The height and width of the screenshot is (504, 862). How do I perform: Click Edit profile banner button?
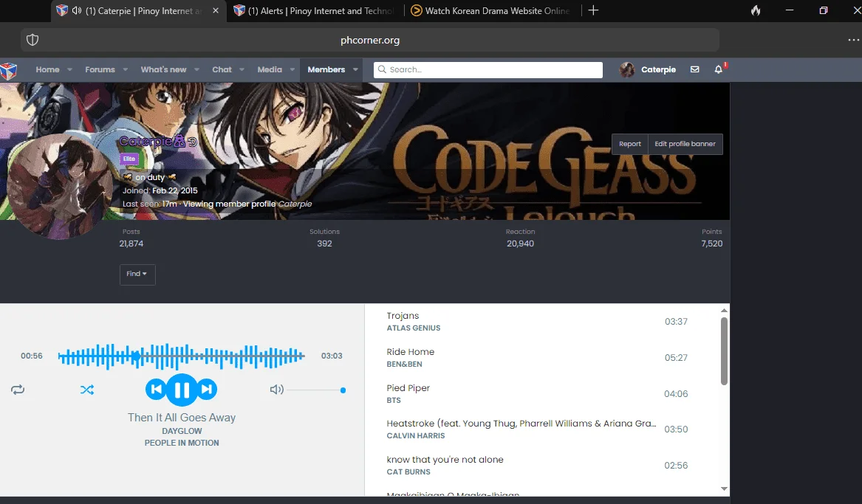click(x=685, y=144)
